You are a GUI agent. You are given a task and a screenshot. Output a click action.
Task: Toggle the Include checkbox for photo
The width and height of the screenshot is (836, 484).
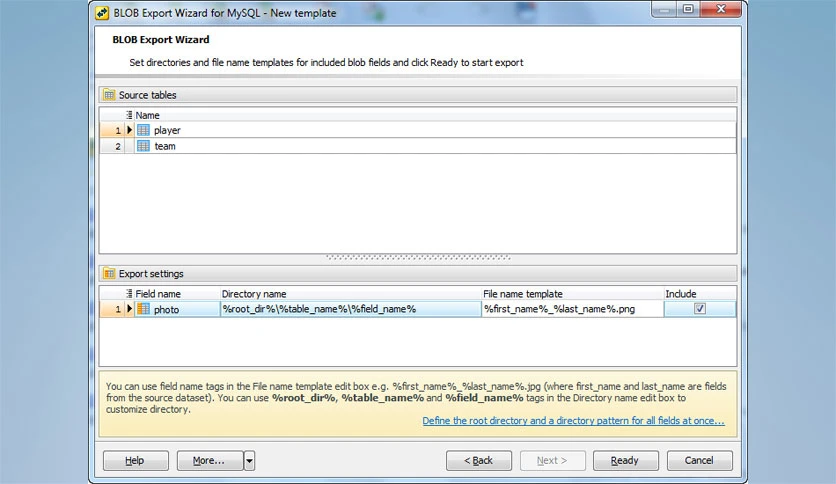pyautogui.click(x=700, y=309)
